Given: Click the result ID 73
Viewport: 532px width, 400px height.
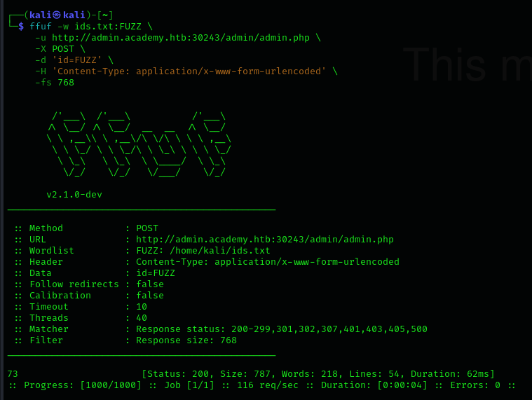Looking at the screenshot, I should [x=12, y=373].
